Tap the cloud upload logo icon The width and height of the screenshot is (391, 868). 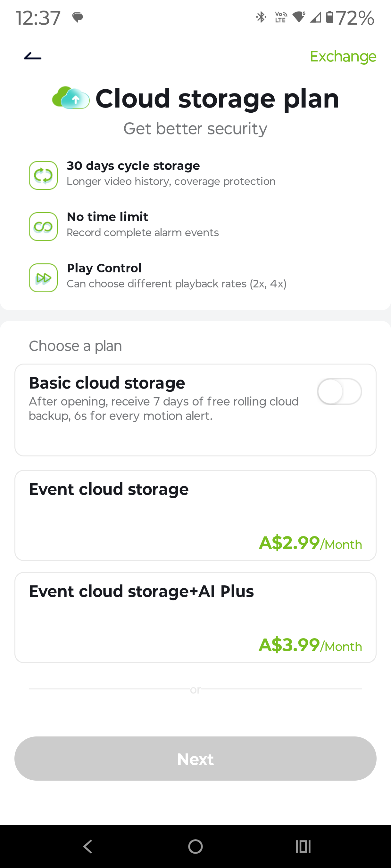click(71, 98)
